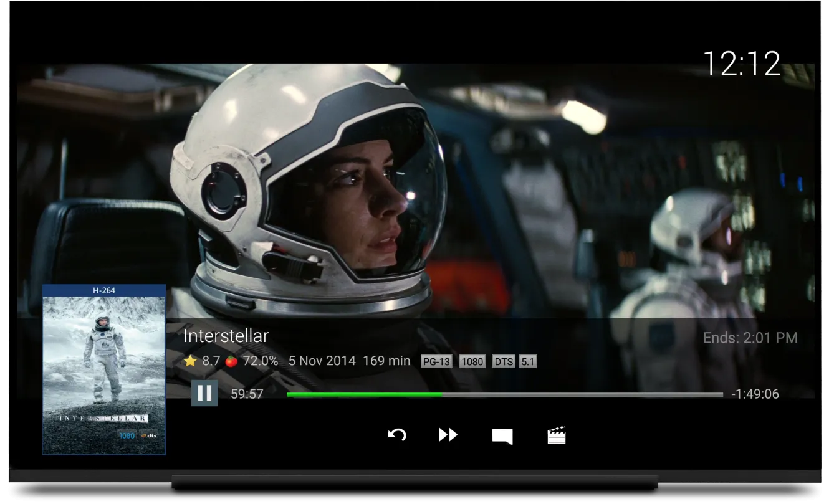Click the 5.1 channels badge
Screen dimensions: 834x504
pyautogui.click(x=528, y=361)
